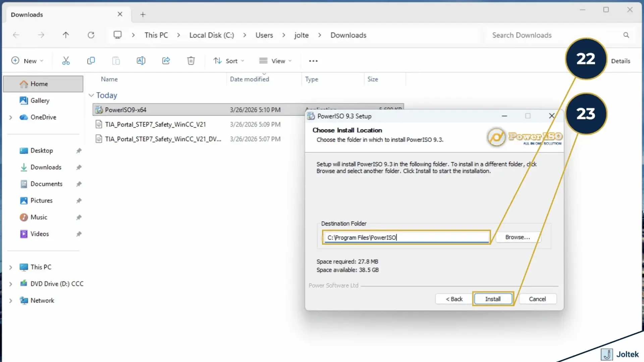Sort by Date modified column
This screenshot has width=644, height=362.
click(250, 79)
